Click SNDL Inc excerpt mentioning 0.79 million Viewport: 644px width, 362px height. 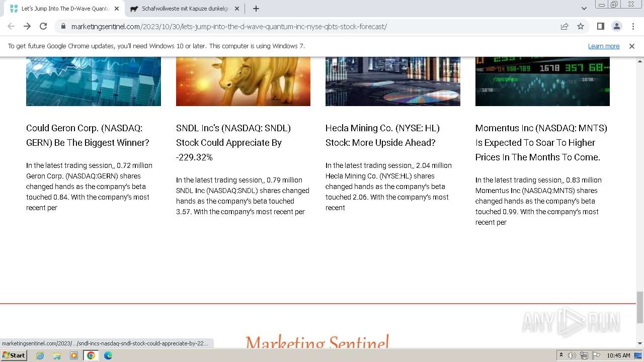coord(243,196)
